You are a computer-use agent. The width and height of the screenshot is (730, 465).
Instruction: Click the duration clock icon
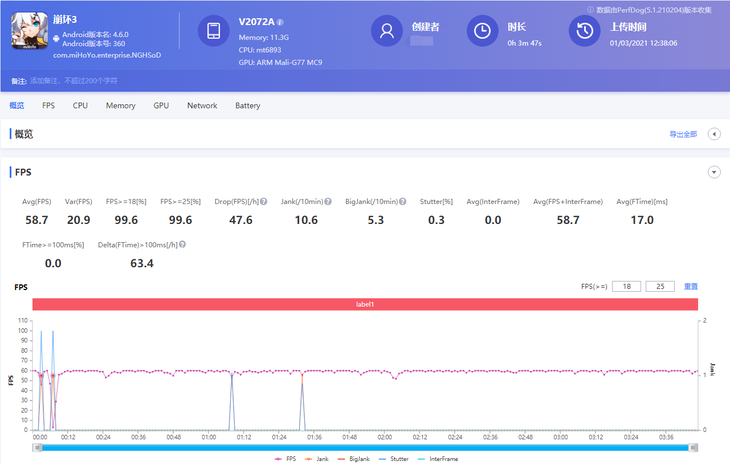point(483,32)
